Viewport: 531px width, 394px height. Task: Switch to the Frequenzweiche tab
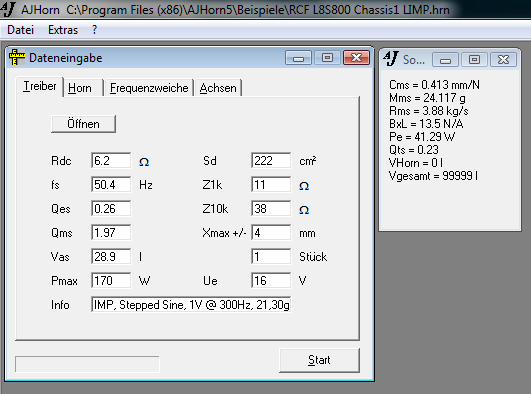(x=149, y=88)
